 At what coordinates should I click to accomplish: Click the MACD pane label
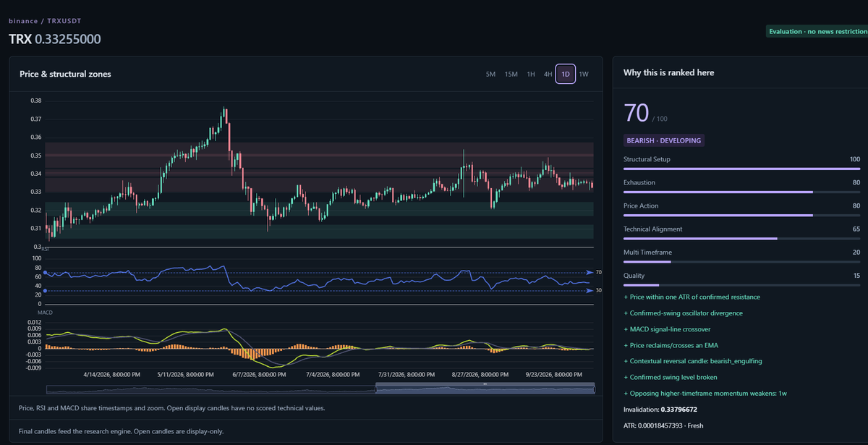click(45, 313)
